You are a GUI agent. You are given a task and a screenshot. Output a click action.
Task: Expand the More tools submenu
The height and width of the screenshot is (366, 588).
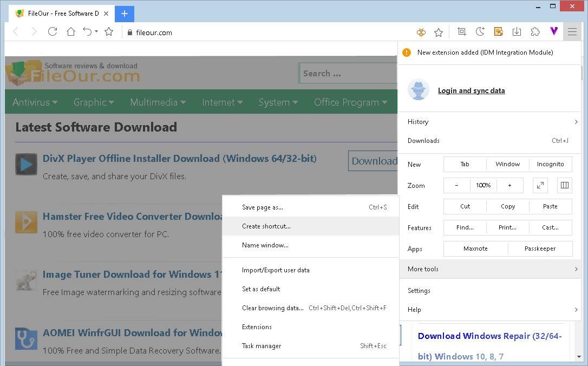tap(490, 269)
